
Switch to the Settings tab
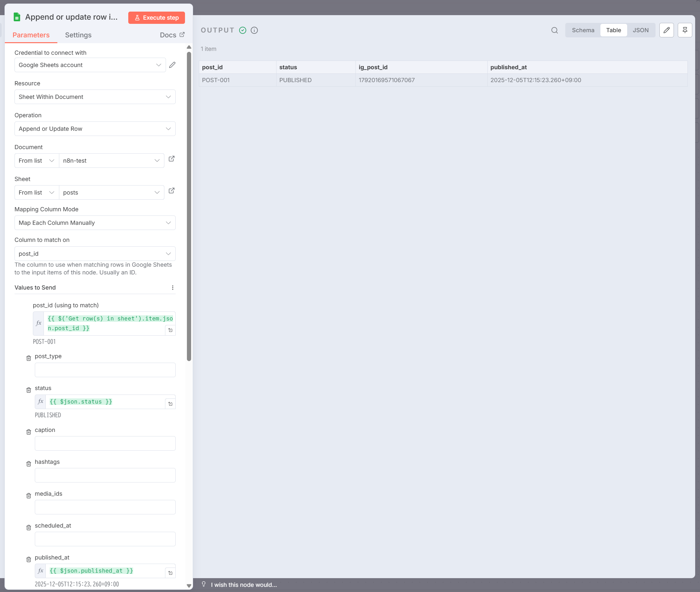[x=78, y=35]
